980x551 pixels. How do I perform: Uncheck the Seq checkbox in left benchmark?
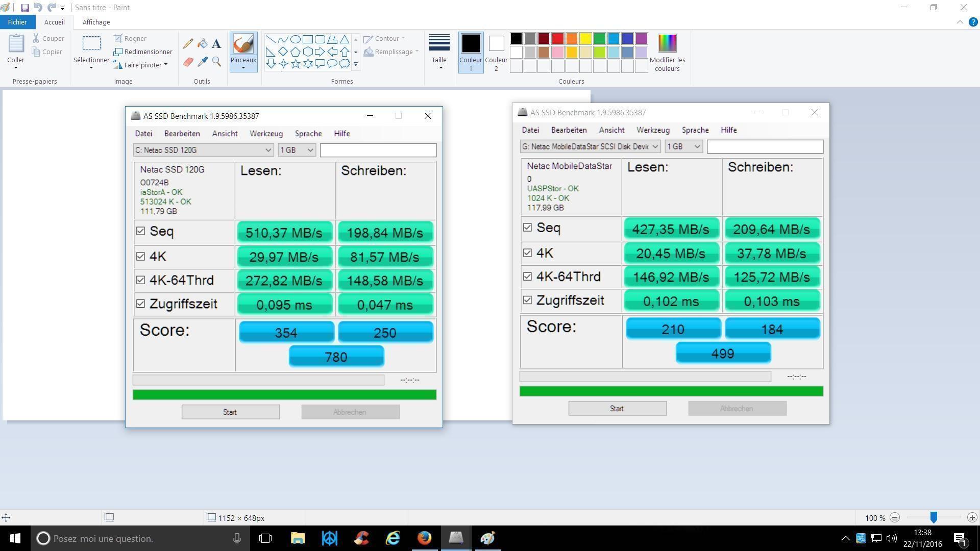141,231
